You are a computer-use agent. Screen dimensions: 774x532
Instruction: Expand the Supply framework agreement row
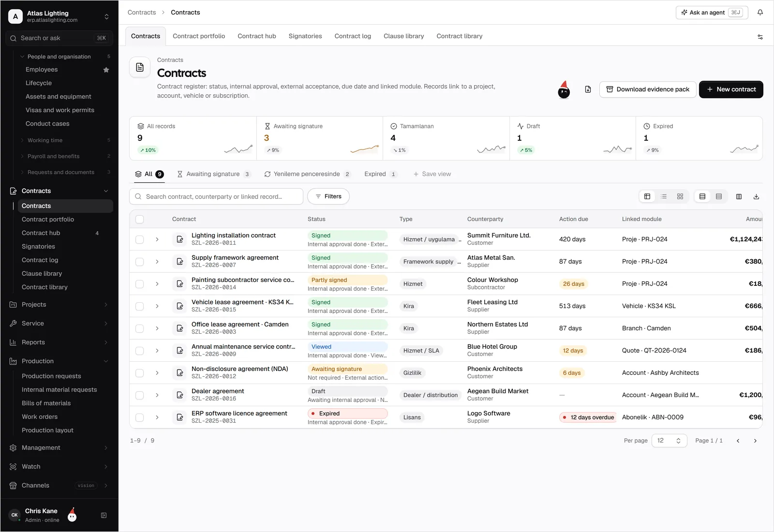[x=157, y=262]
